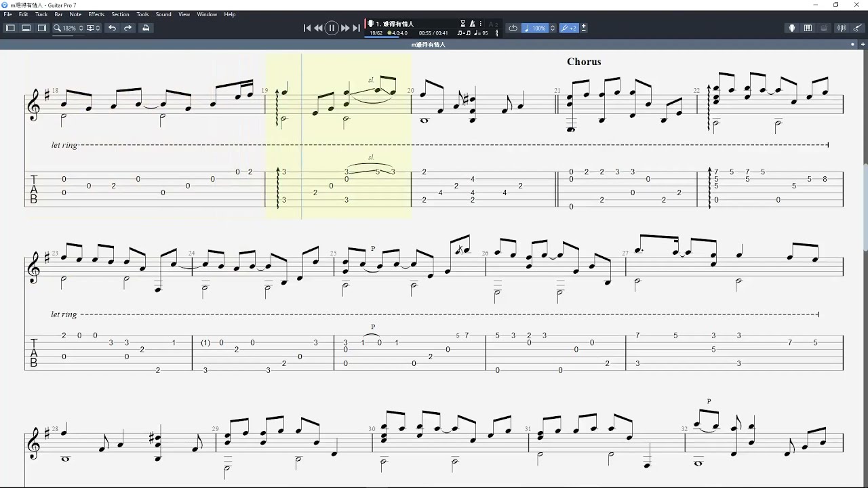The image size is (868, 488).
Task: Open the View menu
Action: point(184,14)
